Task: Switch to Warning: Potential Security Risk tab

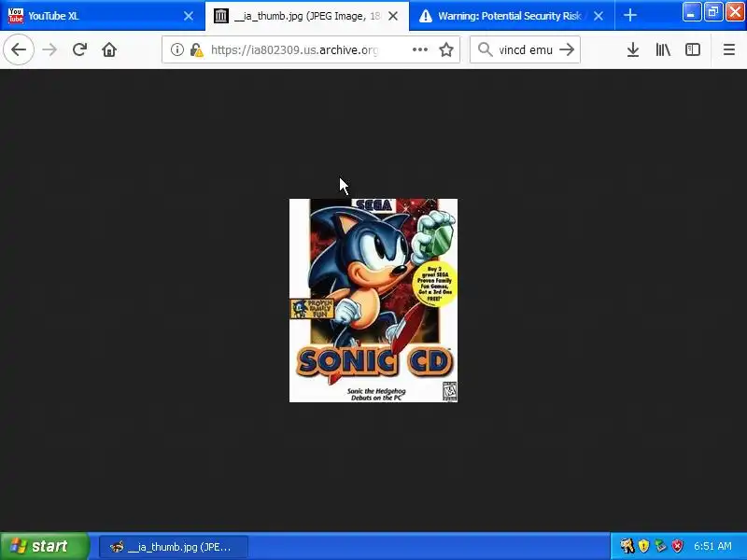Action: 512,16
